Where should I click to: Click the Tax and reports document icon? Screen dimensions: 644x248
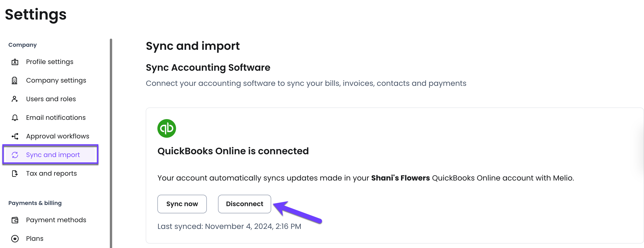tap(15, 173)
